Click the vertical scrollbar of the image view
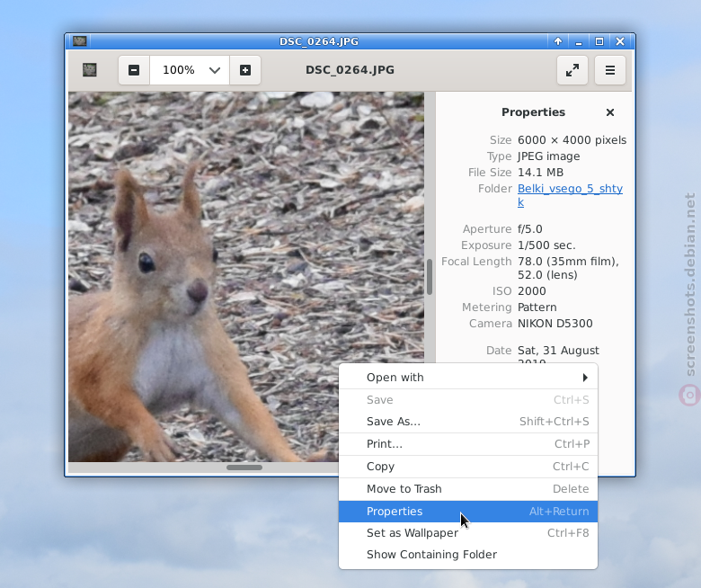The width and height of the screenshot is (701, 588). (x=430, y=277)
